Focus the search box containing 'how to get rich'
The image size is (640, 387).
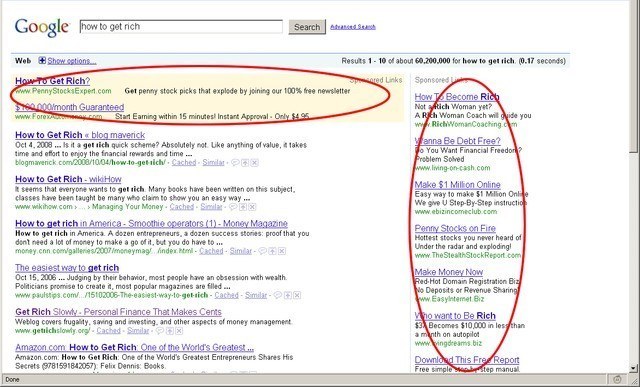pos(181,27)
